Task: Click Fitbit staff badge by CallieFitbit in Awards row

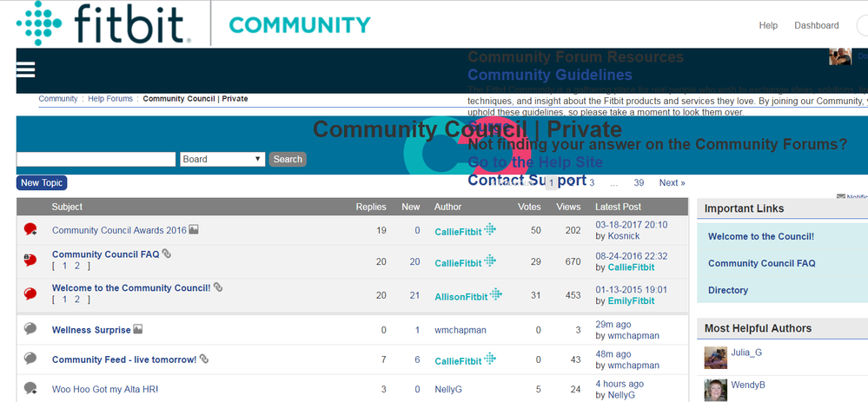Action: 490,229
